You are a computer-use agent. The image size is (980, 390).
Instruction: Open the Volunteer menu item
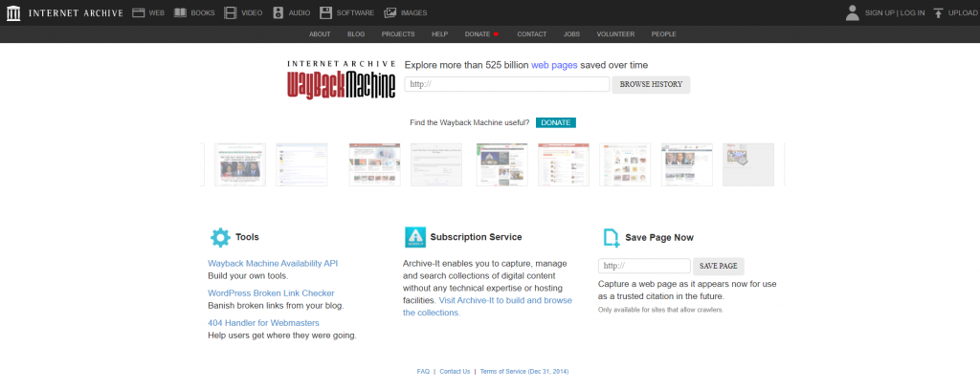615,34
